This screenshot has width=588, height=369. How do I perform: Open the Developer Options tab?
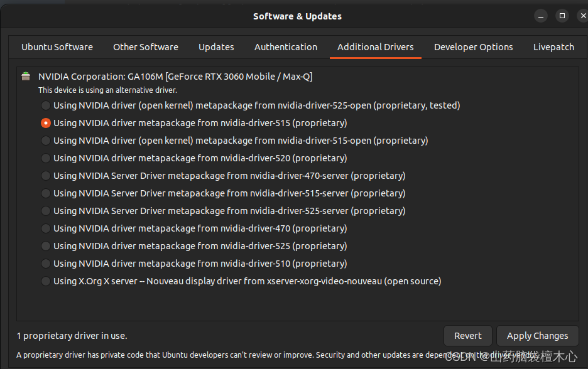(x=473, y=47)
